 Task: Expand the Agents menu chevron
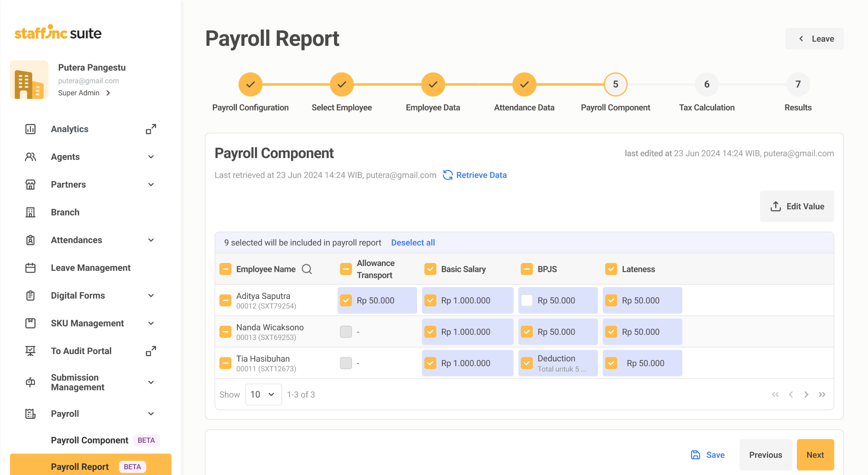[151, 157]
